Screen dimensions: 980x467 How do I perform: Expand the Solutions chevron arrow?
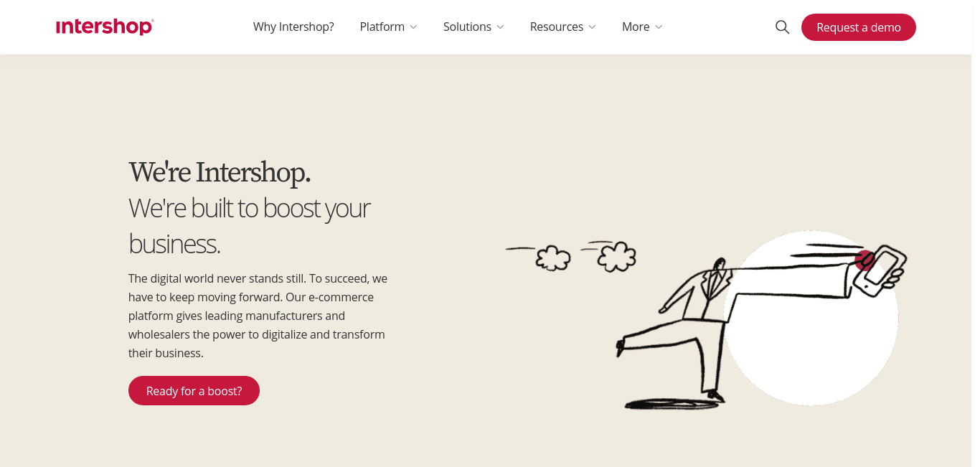pyautogui.click(x=500, y=27)
